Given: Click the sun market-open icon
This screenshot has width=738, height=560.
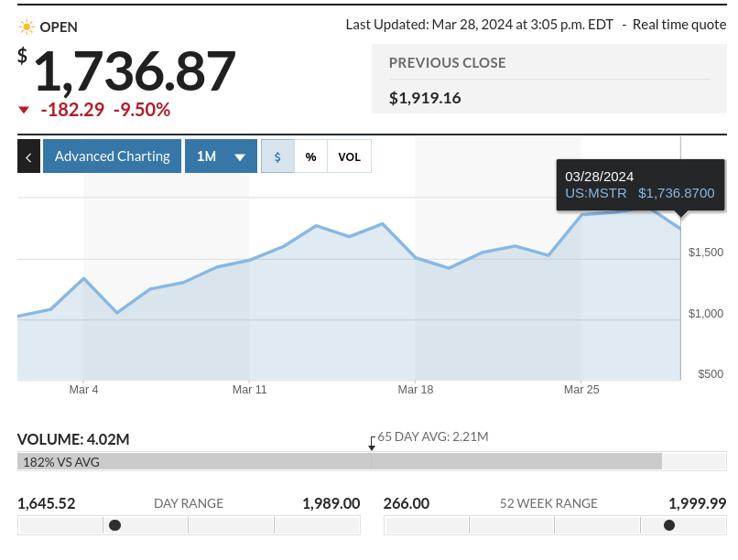Looking at the screenshot, I should (x=27, y=27).
